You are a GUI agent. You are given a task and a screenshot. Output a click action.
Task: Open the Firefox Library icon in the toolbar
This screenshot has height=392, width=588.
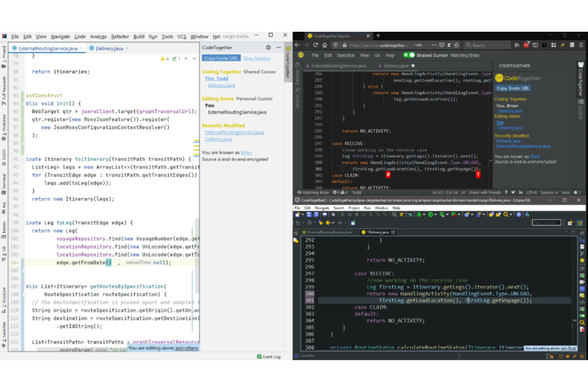pyautogui.click(x=517, y=45)
